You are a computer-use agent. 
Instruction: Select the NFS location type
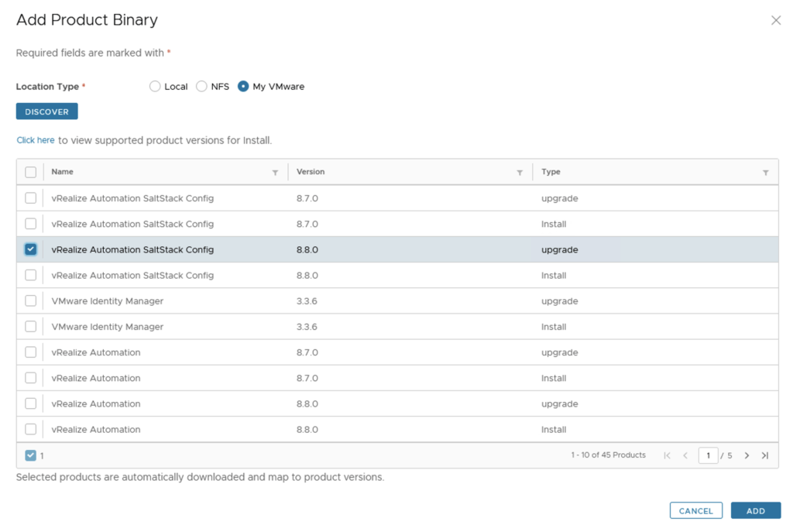click(201, 87)
